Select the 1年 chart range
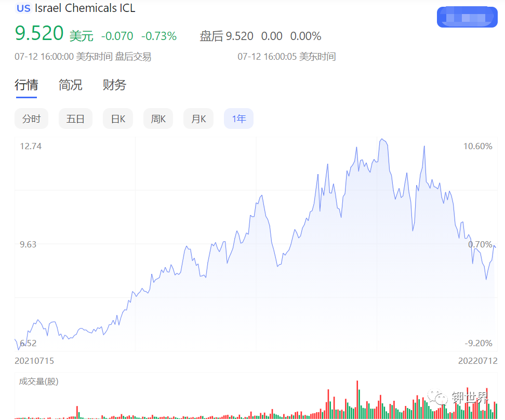 coord(238,119)
